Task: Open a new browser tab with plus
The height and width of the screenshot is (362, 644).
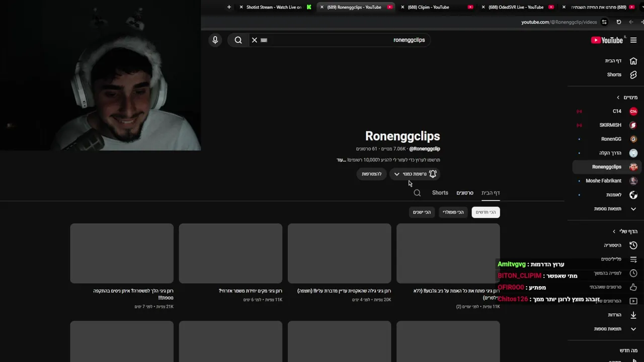Action: 229,7
